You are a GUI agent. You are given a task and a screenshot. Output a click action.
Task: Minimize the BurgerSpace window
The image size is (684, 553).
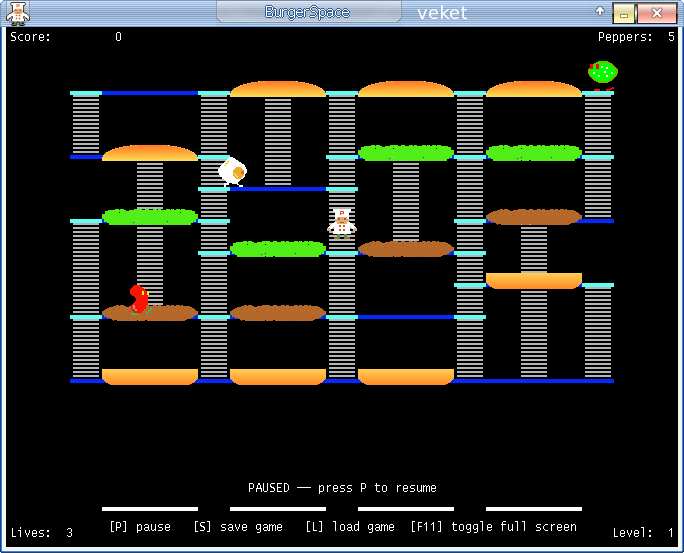click(x=624, y=14)
